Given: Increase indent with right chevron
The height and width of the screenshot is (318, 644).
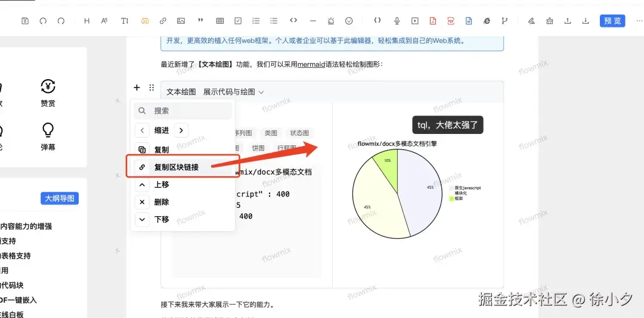Looking at the screenshot, I should tap(181, 130).
